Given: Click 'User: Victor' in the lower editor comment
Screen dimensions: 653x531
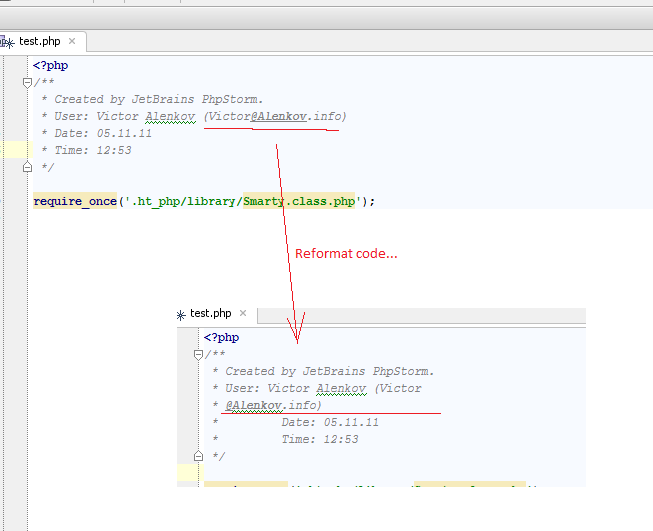Looking at the screenshot, I should pyautogui.click(x=267, y=388).
